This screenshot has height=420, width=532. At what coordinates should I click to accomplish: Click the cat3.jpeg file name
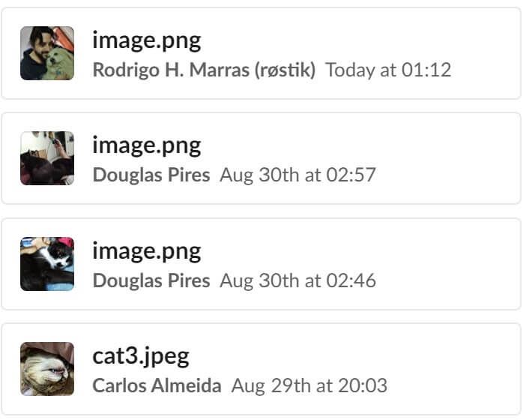pyautogui.click(x=141, y=357)
